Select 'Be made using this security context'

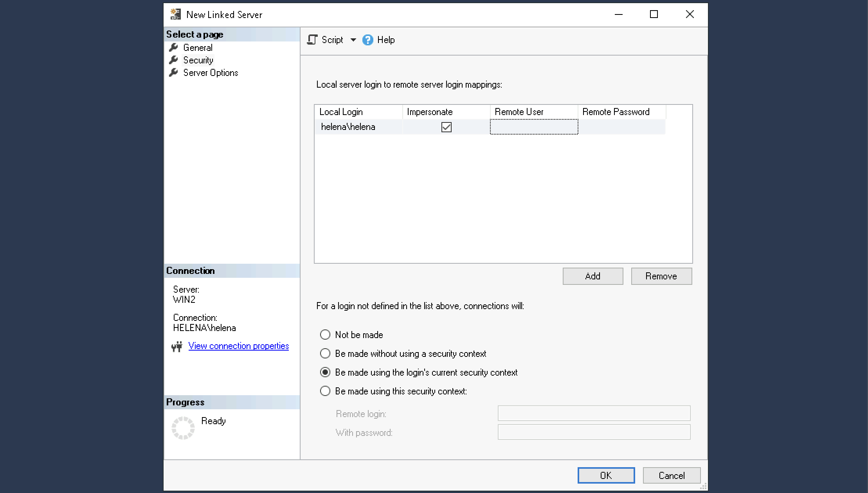325,391
